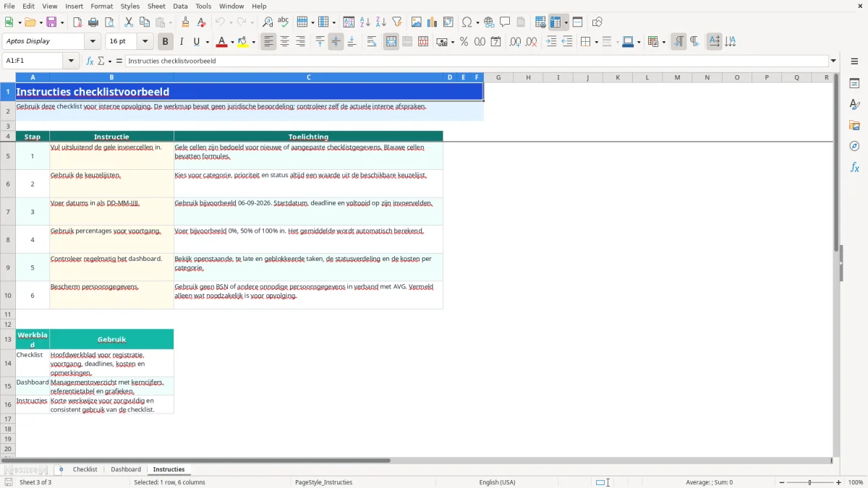Clear direct formatting
868x488 pixels.
pyautogui.click(x=202, y=22)
